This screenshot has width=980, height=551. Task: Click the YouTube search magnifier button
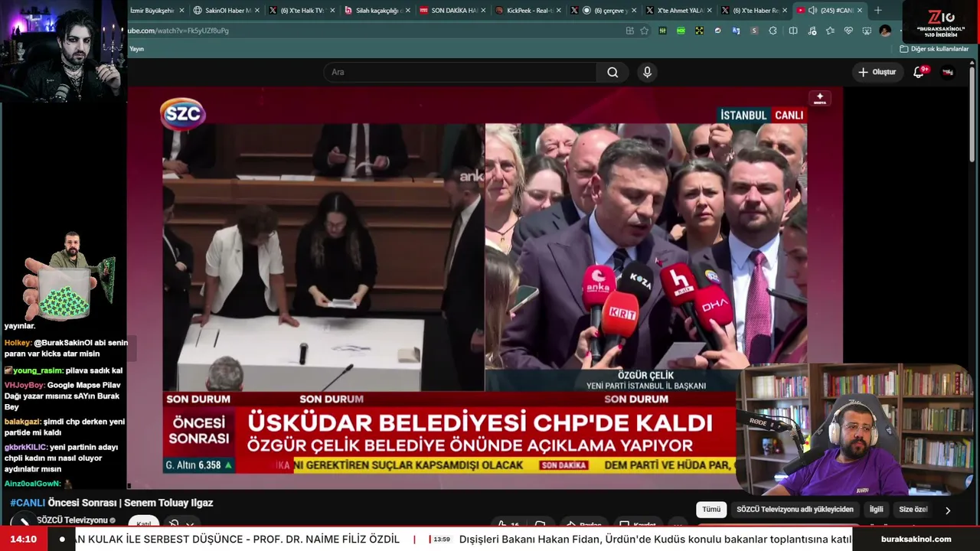pyautogui.click(x=612, y=72)
